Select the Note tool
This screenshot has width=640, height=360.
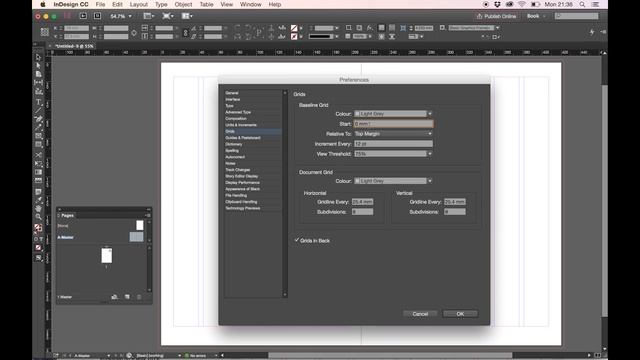point(38,192)
